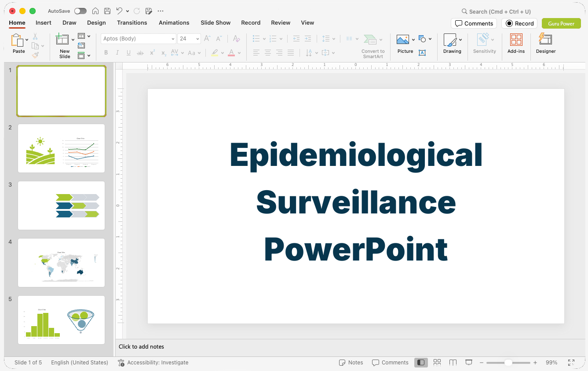Center align text icon
Screen dimensions: 588x371
coord(268,53)
